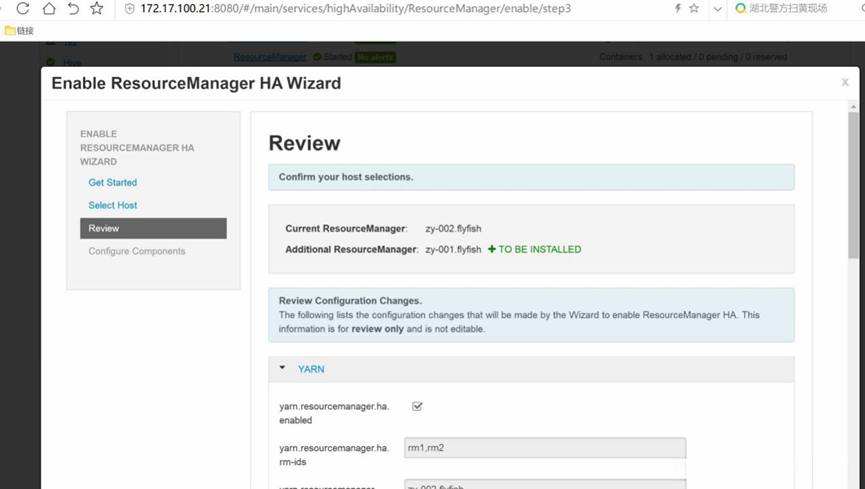This screenshot has height=489, width=865.
Task: Click the rm1,rm2 rm-ids field
Action: coord(545,448)
